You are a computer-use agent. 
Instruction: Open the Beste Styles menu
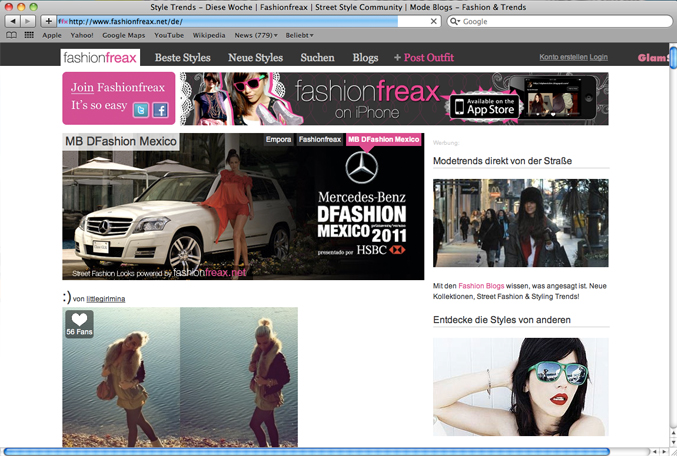pyautogui.click(x=183, y=57)
